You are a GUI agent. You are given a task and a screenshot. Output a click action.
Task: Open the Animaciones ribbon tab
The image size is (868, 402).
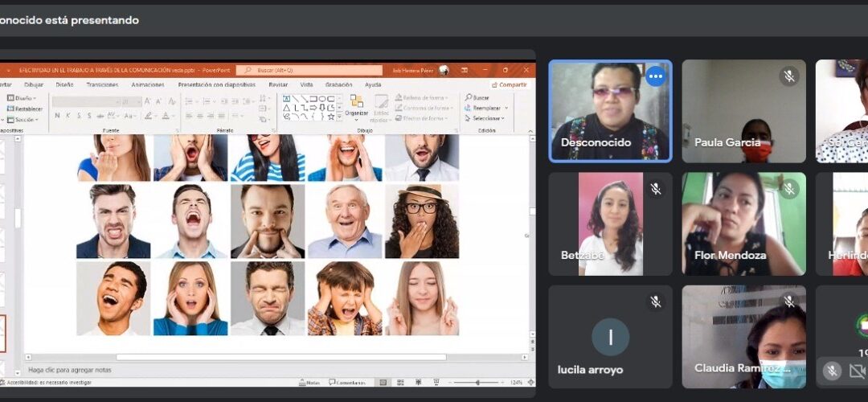click(148, 84)
